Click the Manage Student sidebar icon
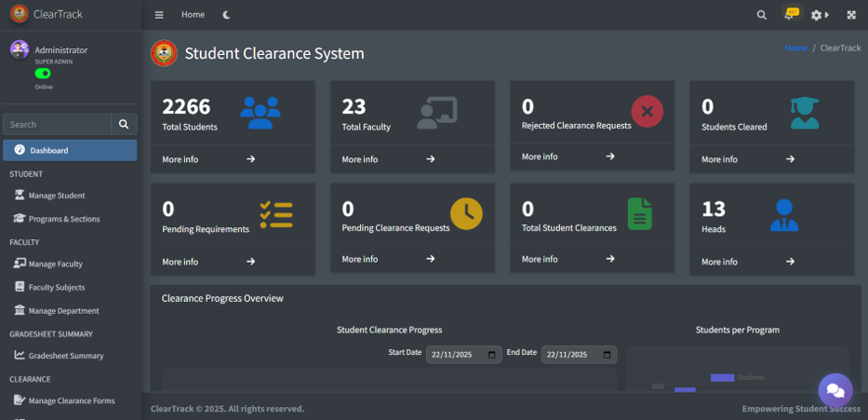The width and height of the screenshot is (868, 420). [20, 195]
